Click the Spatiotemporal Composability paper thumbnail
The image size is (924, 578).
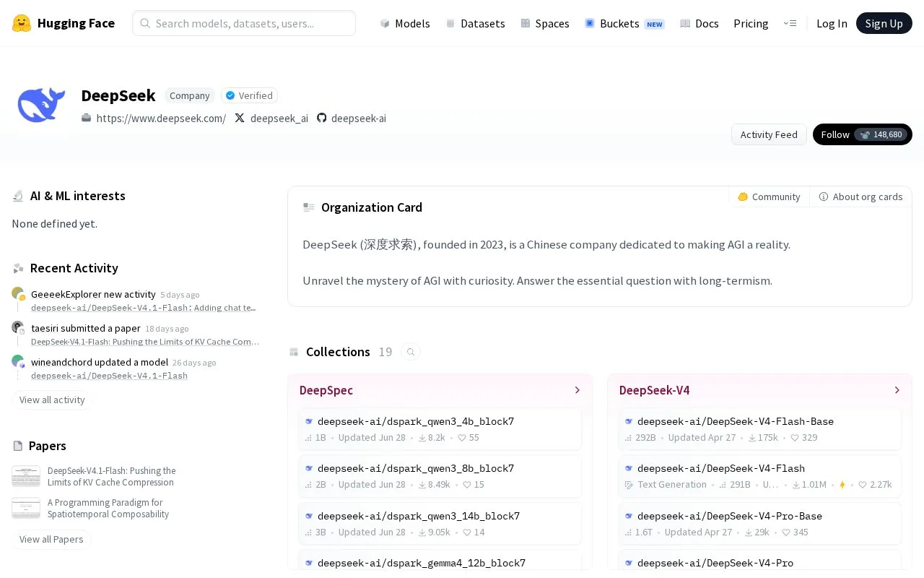26,509
